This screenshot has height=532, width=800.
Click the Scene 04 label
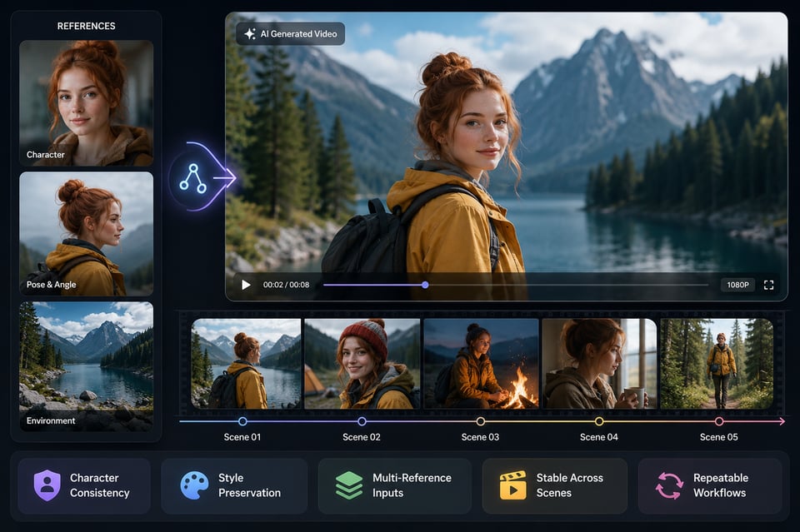pos(599,437)
